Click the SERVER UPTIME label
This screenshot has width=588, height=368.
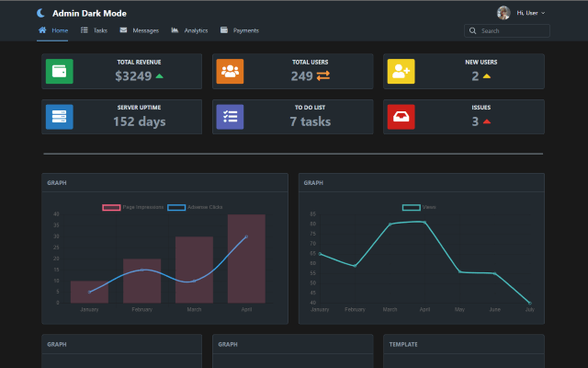coord(139,108)
